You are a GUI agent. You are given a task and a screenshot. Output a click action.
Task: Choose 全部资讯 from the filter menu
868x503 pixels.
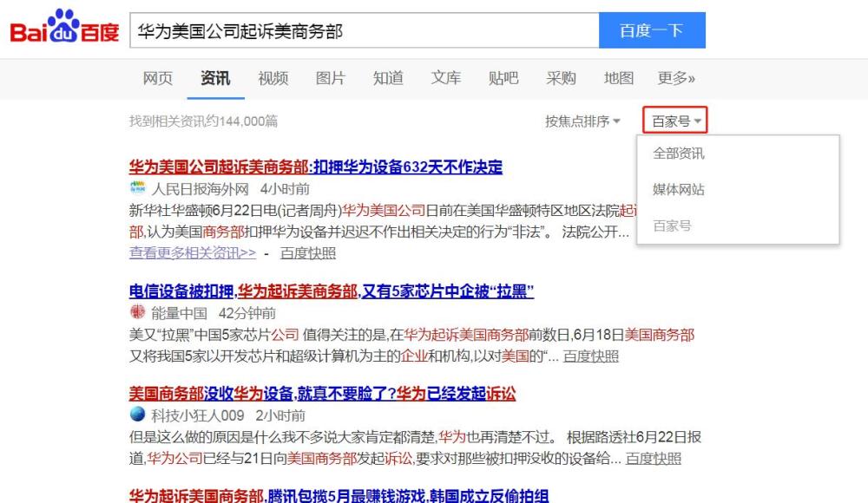[679, 154]
